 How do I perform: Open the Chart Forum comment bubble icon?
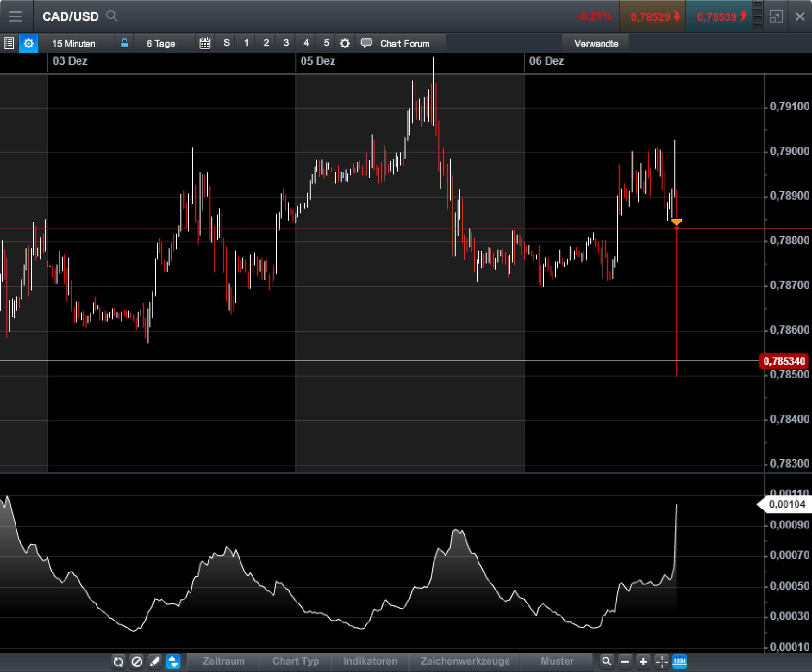pos(366,43)
